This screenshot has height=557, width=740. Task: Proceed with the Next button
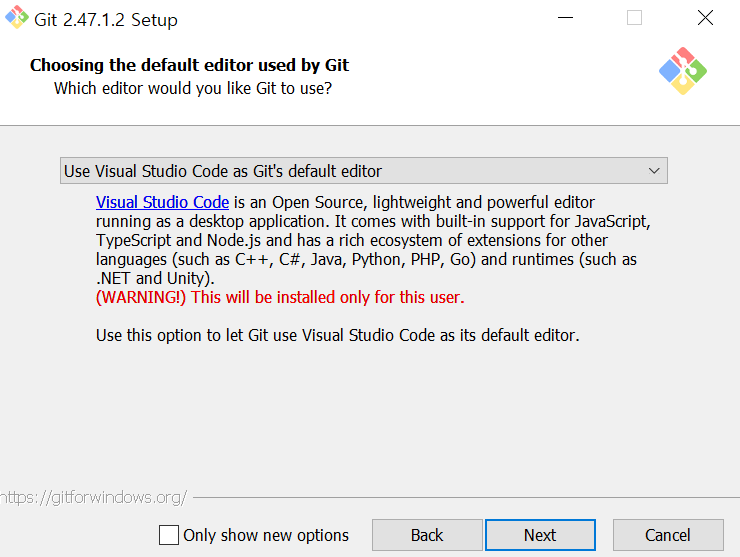(x=540, y=535)
